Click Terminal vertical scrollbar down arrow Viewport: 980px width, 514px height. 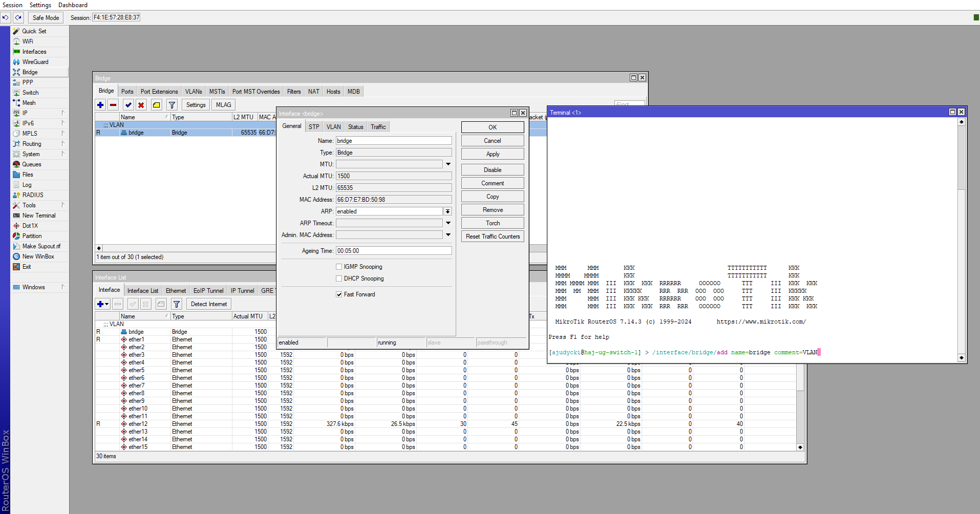pyautogui.click(x=962, y=358)
